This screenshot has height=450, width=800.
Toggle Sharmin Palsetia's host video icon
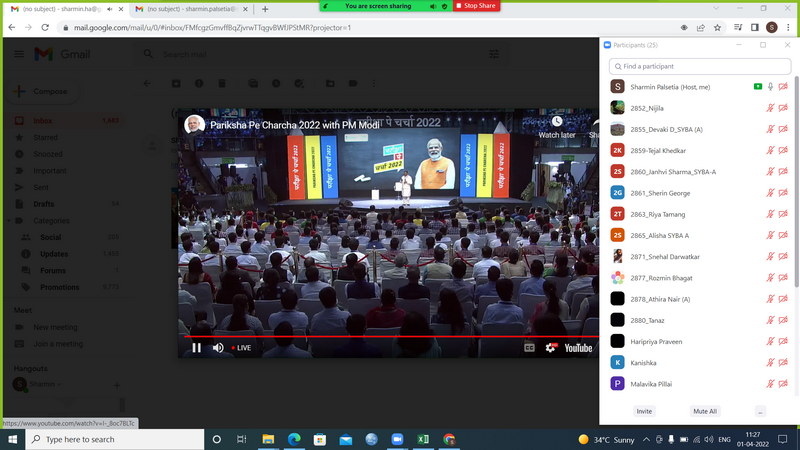coord(783,87)
